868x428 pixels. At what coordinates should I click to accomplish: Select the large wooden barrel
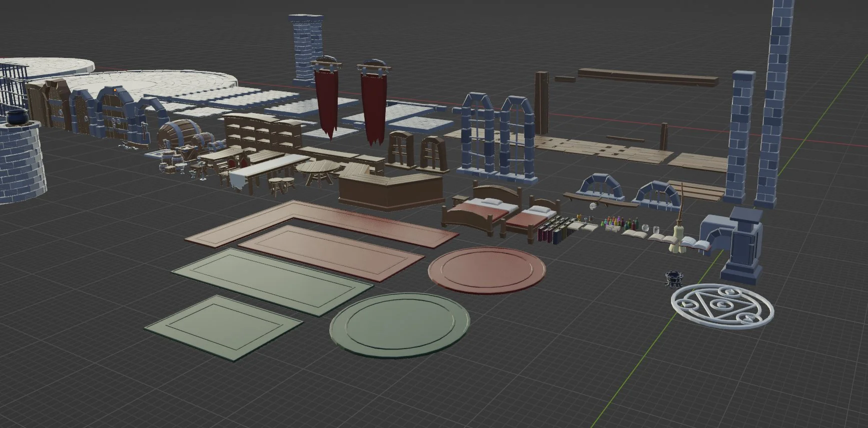point(179,135)
